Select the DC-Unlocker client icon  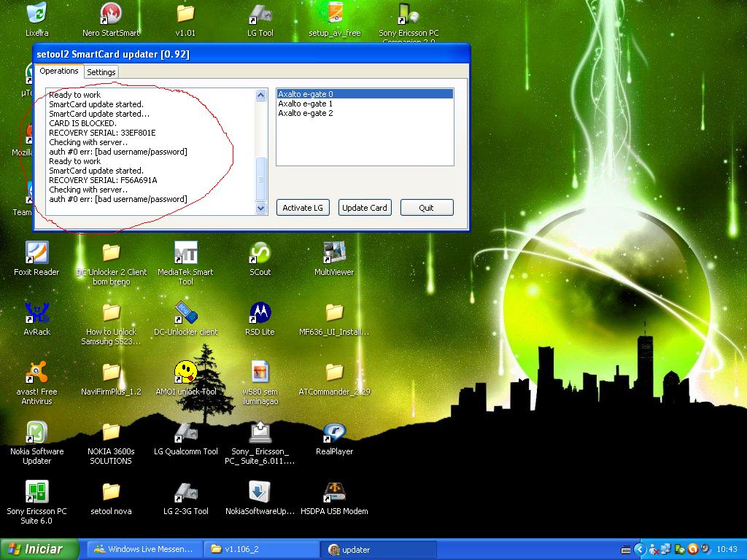pyautogui.click(x=185, y=312)
